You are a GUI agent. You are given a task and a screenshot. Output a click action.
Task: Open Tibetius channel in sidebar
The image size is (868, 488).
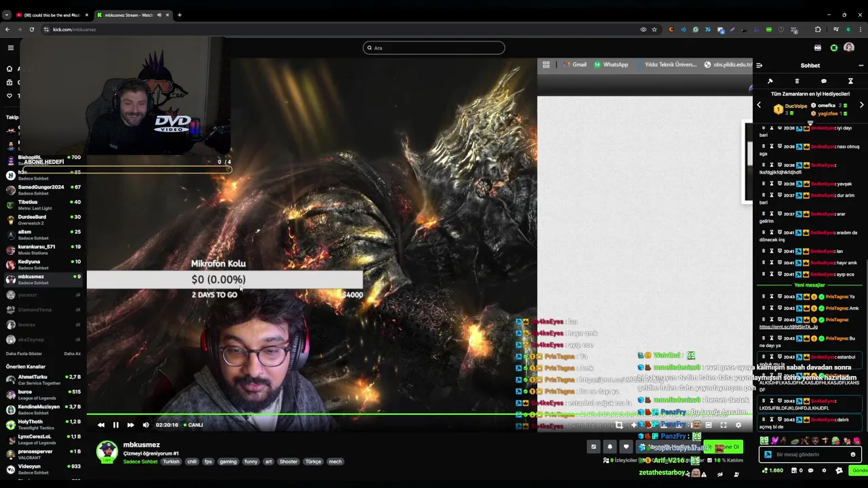pos(42,205)
